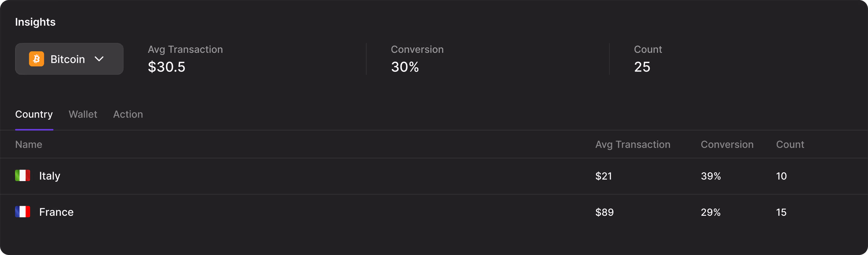Screen dimensions: 868x255
Task: Select the France row name
Action: (56, 212)
